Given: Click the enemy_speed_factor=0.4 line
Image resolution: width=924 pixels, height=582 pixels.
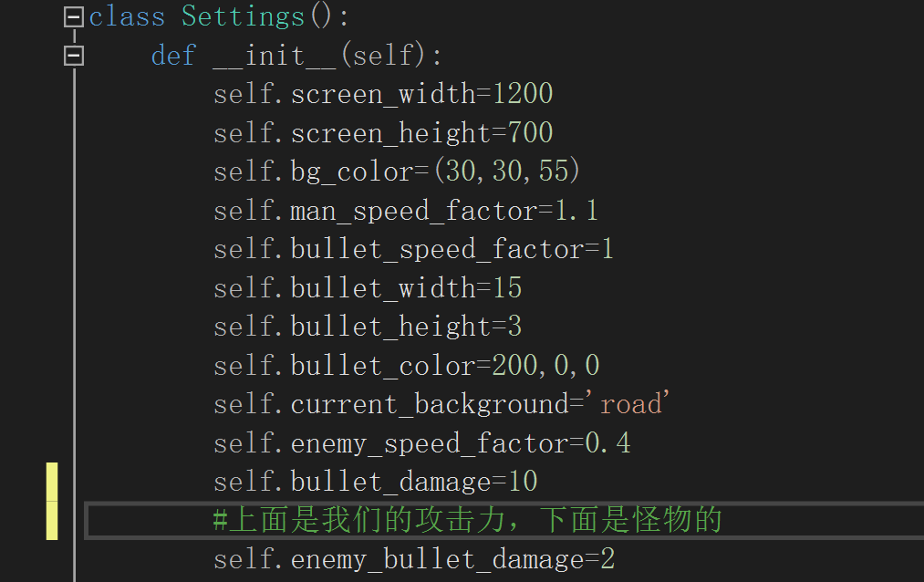Looking at the screenshot, I should [421, 443].
